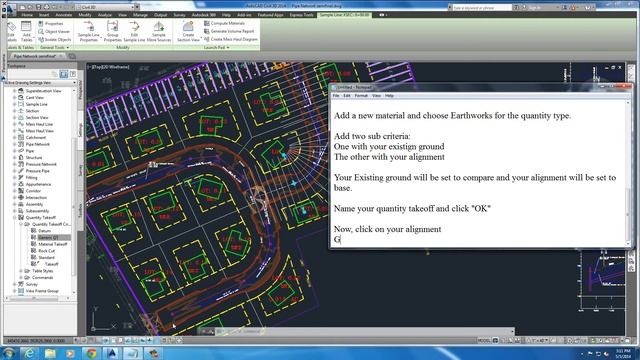Open the Add Tables tool
The width and height of the screenshot is (640, 360).
pyautogui.click(x=26, y=32)
